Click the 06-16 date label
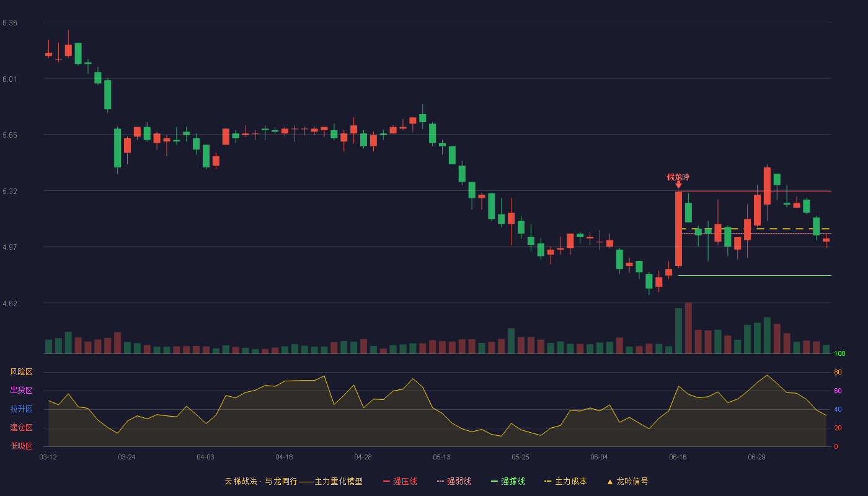868x496 pixels. [x=678, y=457]
